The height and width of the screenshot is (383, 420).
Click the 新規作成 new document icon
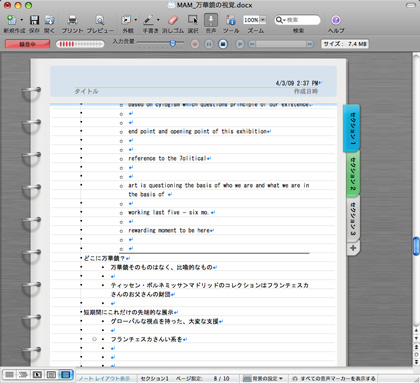[x=12, y=20]
